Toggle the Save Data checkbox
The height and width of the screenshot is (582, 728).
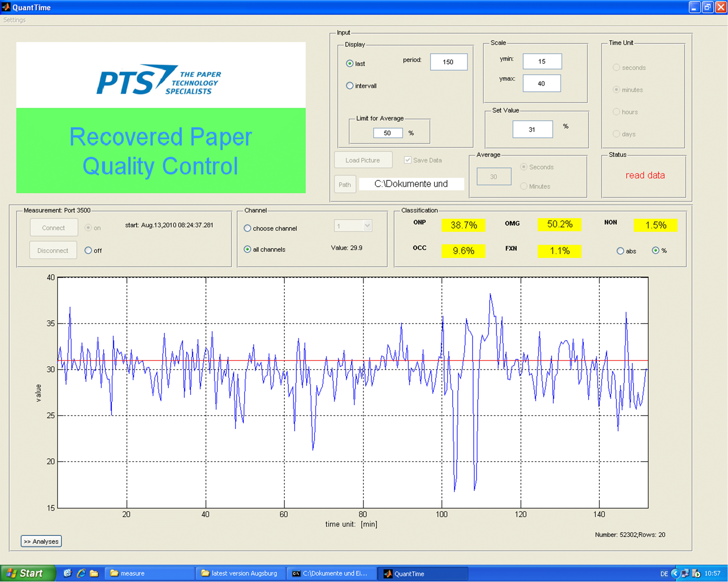[407, 160]
